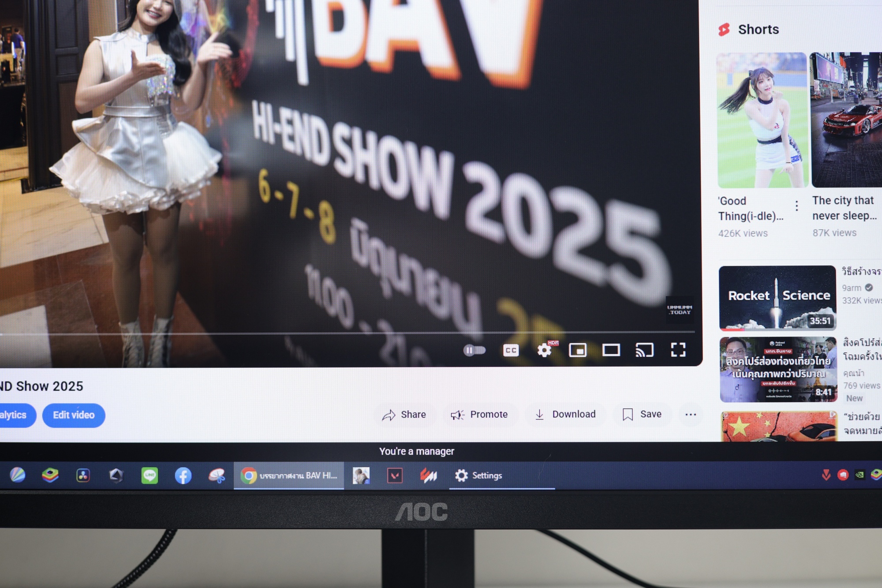882x588 pixels.
Task: Click the 'You're a manager' label
Action: 416,451
